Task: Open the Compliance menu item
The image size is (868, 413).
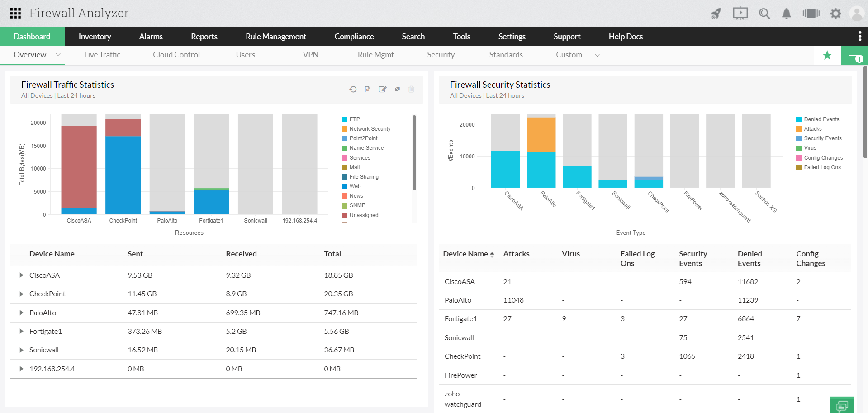Action: [354, 36]
